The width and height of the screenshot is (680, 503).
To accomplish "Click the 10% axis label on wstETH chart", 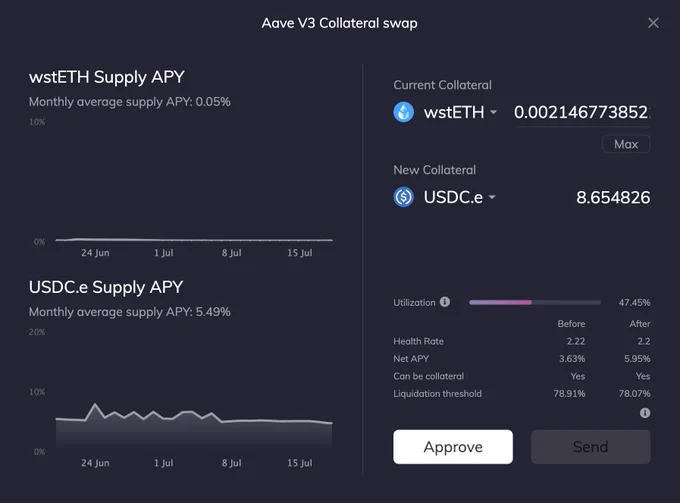I will [37, 122].
